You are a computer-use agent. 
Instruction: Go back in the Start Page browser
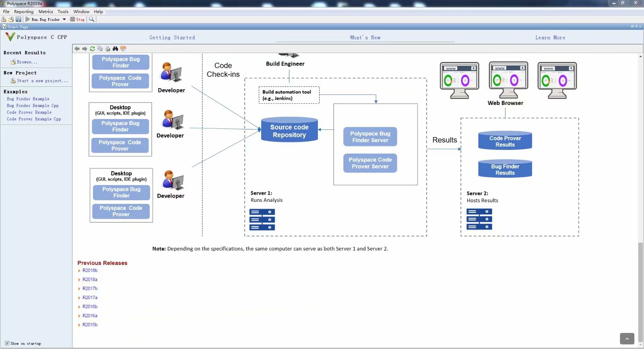pyautogui.click(x=77, y=49)
